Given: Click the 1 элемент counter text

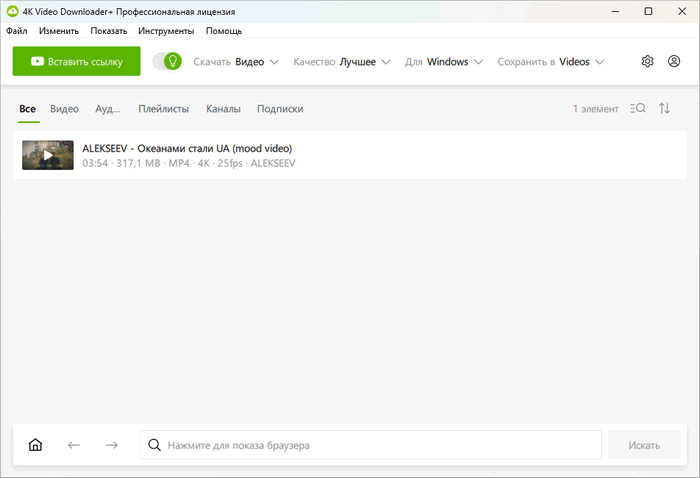Looking at the screenshot, I should [x=596, y=109].
